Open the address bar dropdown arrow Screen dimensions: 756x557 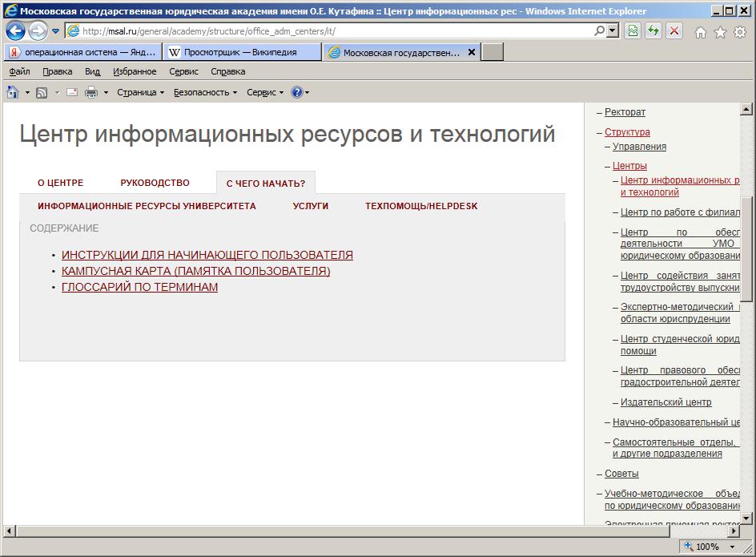[x=613, y=31]
